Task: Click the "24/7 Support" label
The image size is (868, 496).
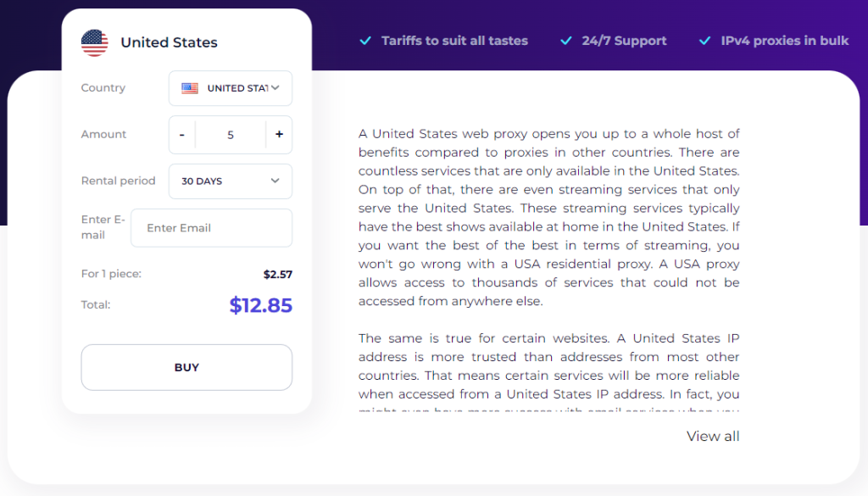Action: tap(624, 41)
